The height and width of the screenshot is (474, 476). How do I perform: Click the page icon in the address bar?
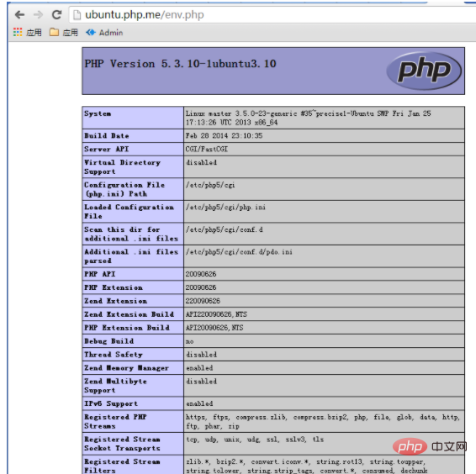77,15
